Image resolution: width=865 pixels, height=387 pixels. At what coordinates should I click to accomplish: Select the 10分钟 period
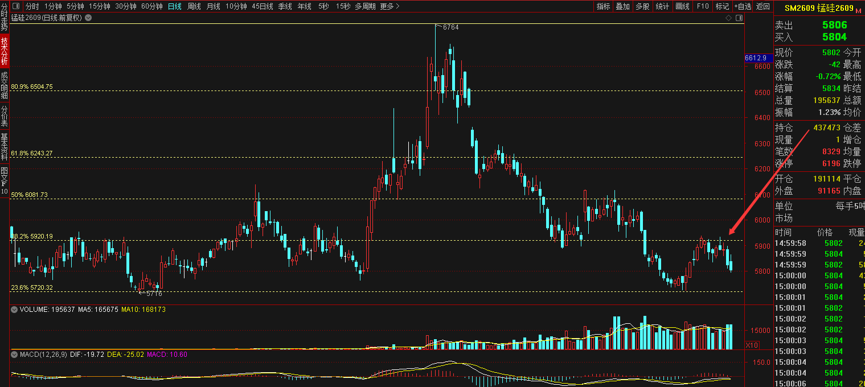(x=236, y=7)
